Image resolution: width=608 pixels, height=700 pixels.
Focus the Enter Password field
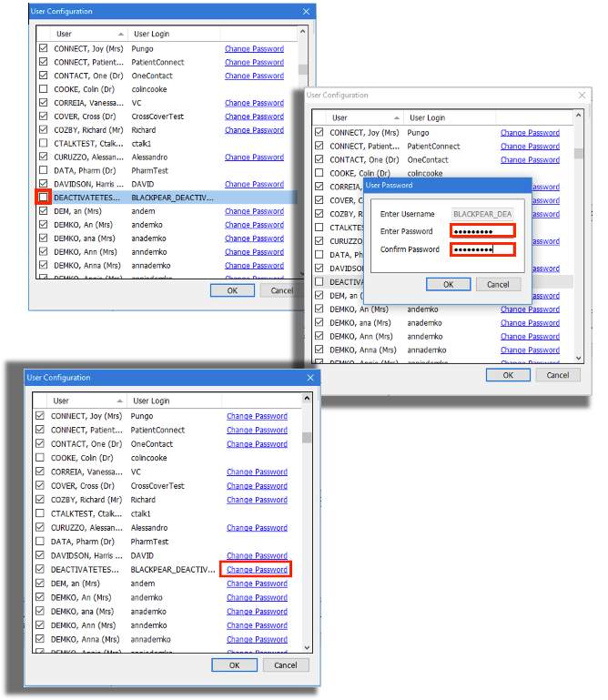(x=482, y=231)
